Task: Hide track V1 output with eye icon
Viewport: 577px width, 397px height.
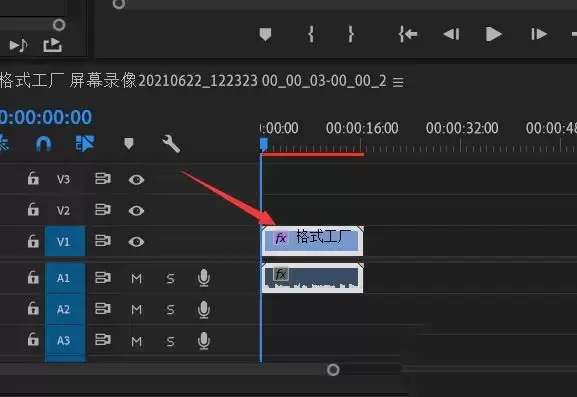Action: (136, 242)
